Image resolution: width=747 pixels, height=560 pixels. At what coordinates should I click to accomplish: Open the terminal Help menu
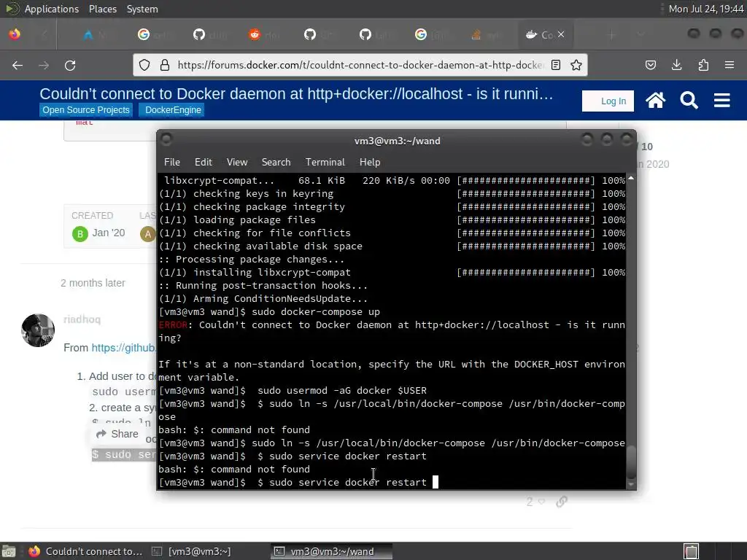click(x=370, y=162)
